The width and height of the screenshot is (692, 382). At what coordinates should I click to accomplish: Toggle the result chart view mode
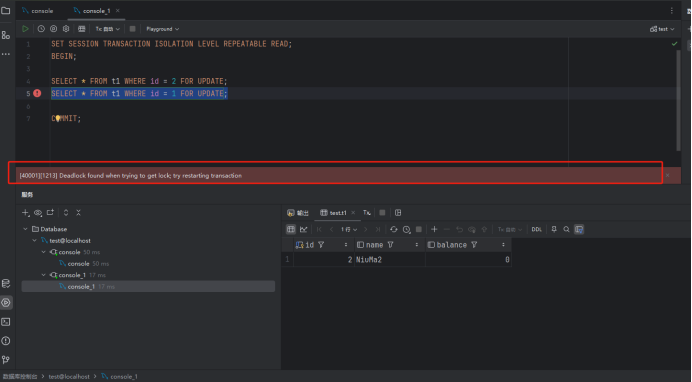(x=304, y=229)
